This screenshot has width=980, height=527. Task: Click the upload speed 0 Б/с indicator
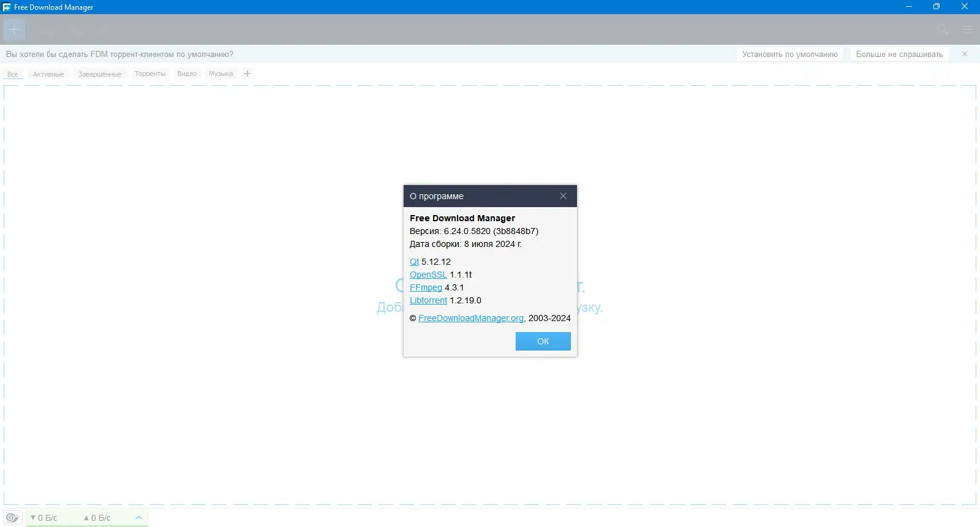97,518
